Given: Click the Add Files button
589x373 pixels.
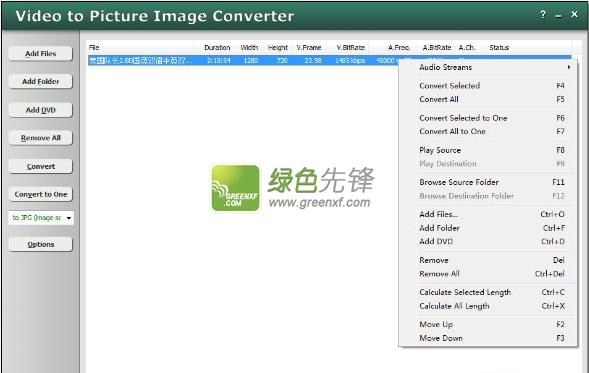Looking at the screenshot, I should pyautogui.click(x=41, y=54).
